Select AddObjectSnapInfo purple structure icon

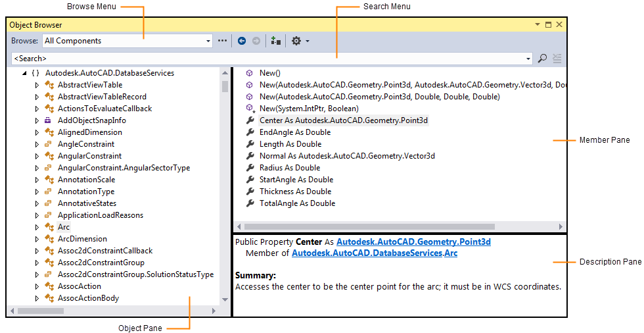coord(48,120)
